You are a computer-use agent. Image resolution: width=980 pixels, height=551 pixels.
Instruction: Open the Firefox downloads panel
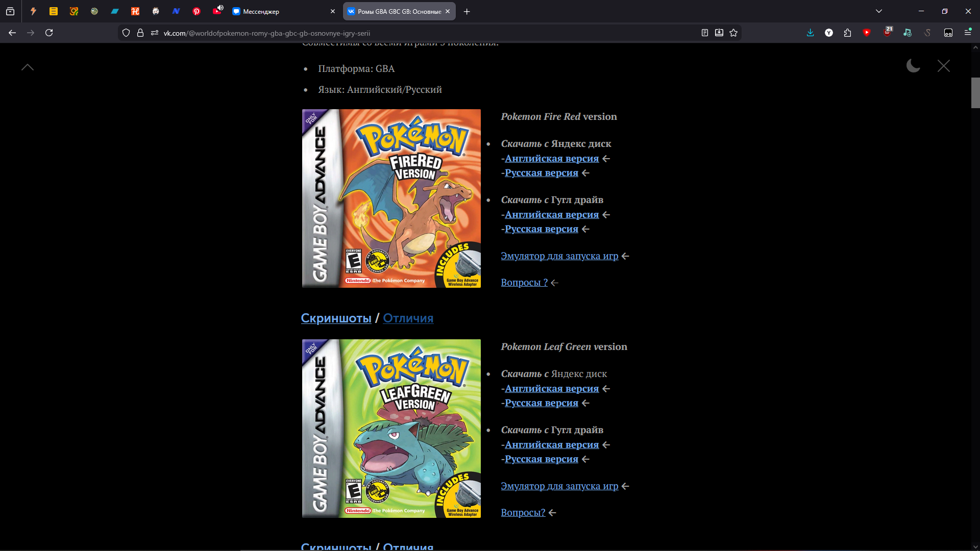810,33
